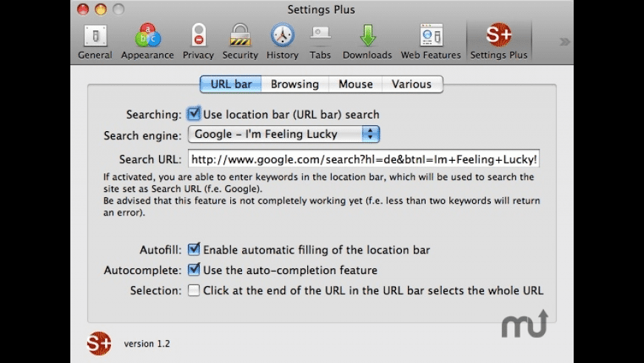Open the History clock pane
The image size is (644, 363).
[282, 41]
